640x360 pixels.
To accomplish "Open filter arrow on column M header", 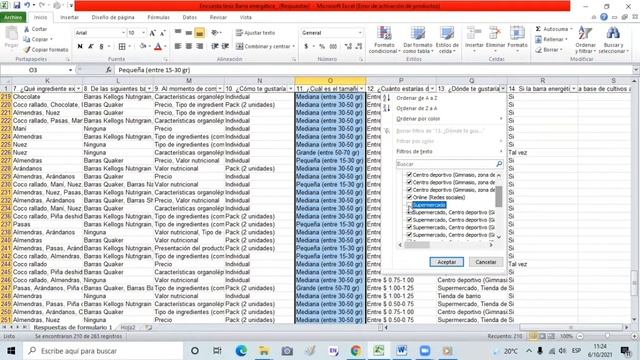I will (220, 89).
